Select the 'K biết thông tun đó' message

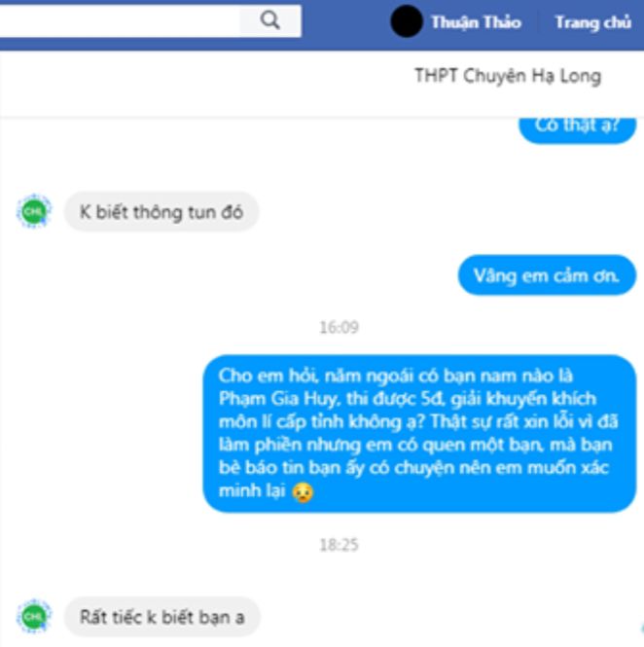click(161, 212)
